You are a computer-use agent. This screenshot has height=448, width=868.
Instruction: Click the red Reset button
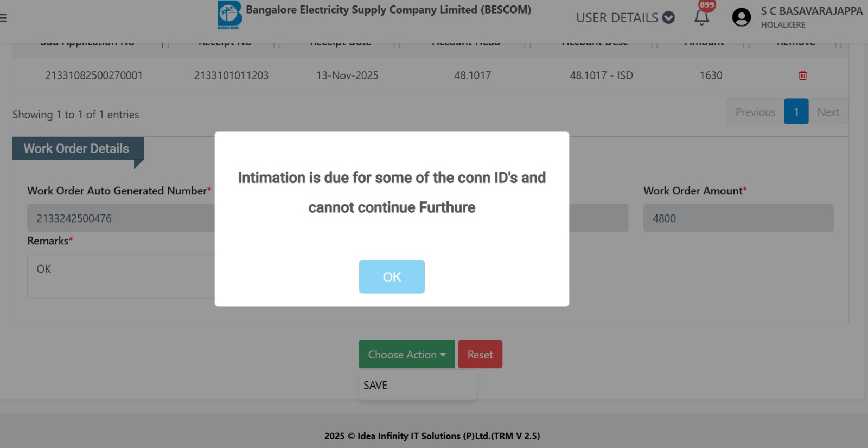tap(480, 355)
